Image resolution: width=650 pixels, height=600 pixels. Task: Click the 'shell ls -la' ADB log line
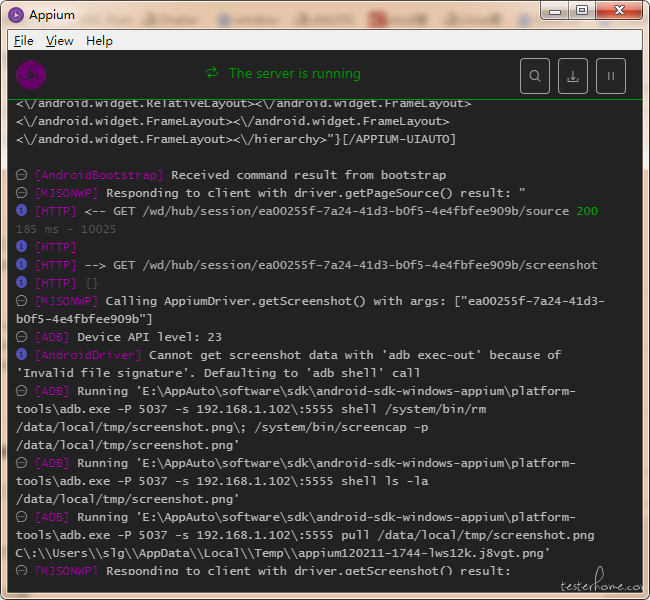[x=296, y=481]
